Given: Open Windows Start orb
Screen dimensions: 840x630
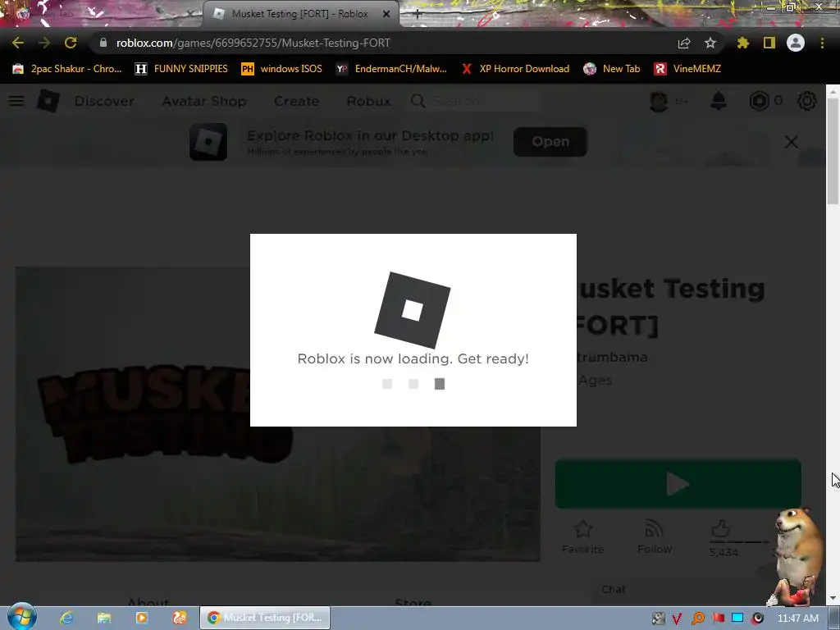Looking at the screenshot, I should point(22,617).
